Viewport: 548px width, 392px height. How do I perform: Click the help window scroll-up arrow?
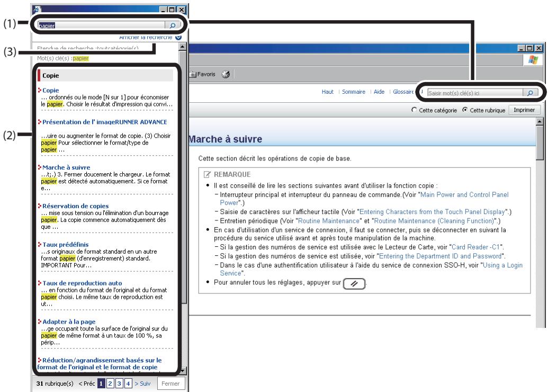coord(540,121)
